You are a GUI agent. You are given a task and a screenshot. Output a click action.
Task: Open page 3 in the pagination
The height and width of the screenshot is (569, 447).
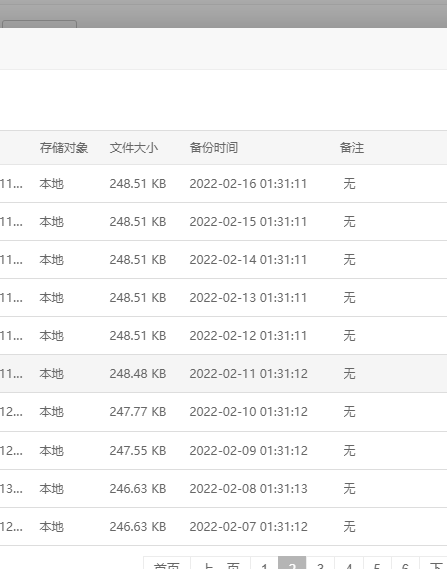pos(320,563)
